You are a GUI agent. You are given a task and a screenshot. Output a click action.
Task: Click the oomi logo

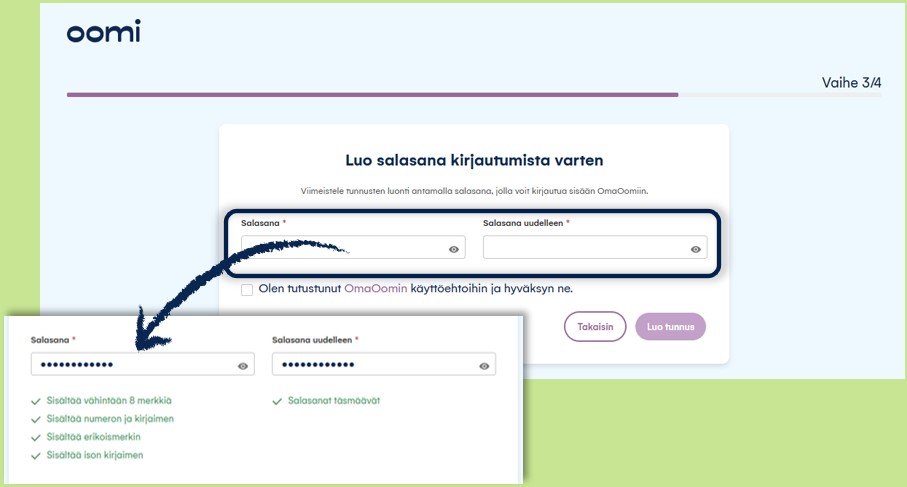[x=103, y=33]
